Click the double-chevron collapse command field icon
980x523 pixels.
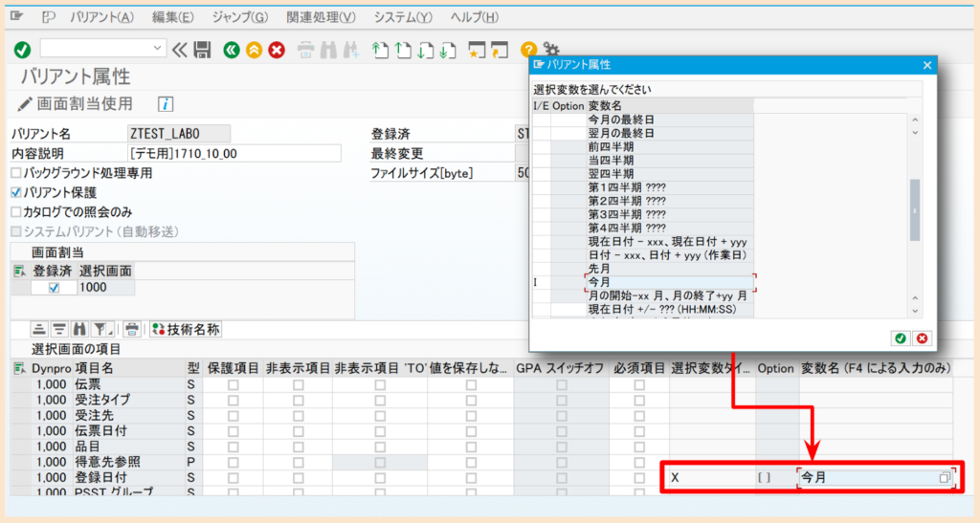[x=180, y=50]
